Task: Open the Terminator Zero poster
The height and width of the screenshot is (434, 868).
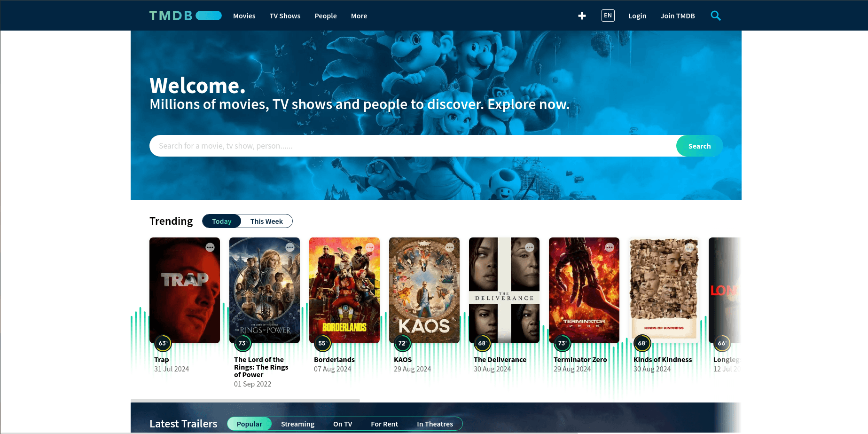Action: coord(584,290)
